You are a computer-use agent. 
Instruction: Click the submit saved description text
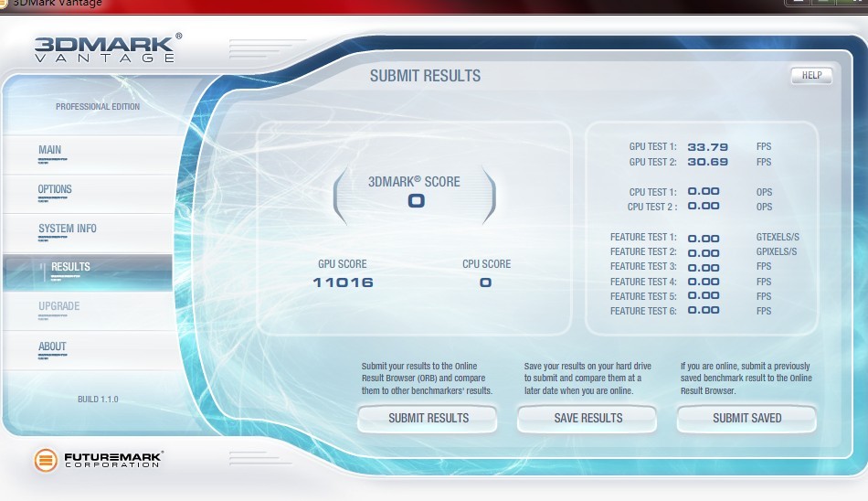746,378
